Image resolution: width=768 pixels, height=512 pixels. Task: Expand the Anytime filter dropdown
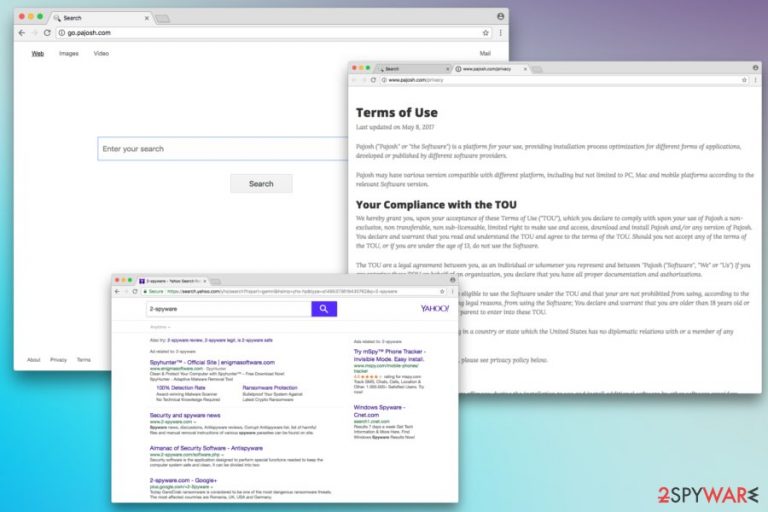(160, 327)
